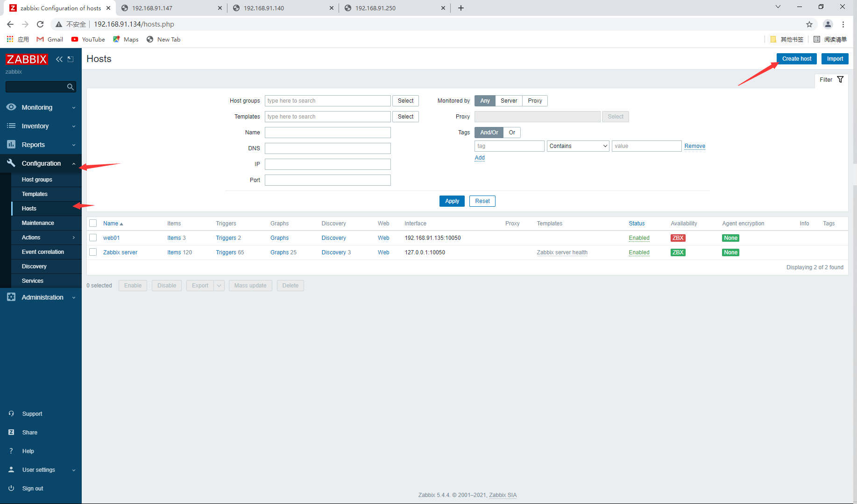Reload the page with refresh icon
Image resolution: width=857 pixels, height=504 pixels.
point(40,24)
